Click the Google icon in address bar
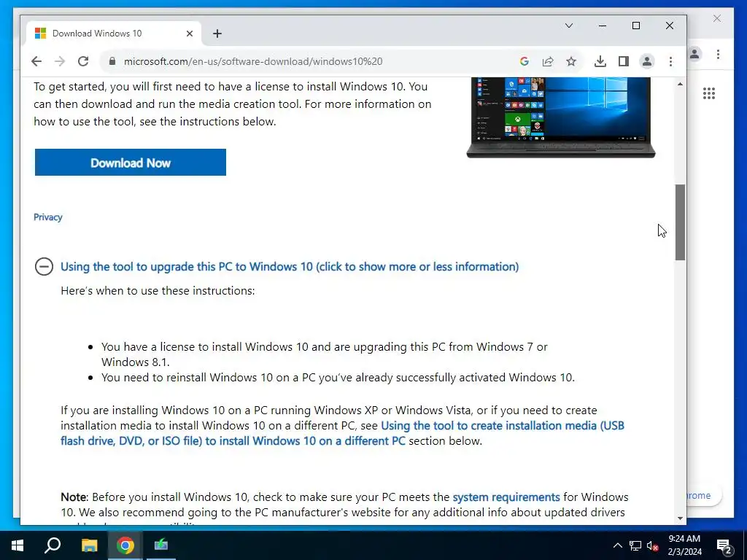747x560 pixels. [524, 61]
